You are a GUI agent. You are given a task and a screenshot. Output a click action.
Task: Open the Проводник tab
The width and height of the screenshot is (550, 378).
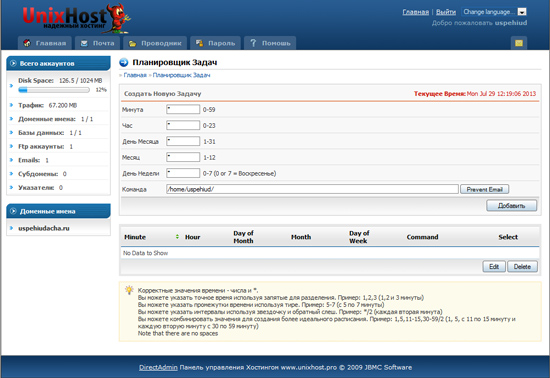click(x=155, y=43)
